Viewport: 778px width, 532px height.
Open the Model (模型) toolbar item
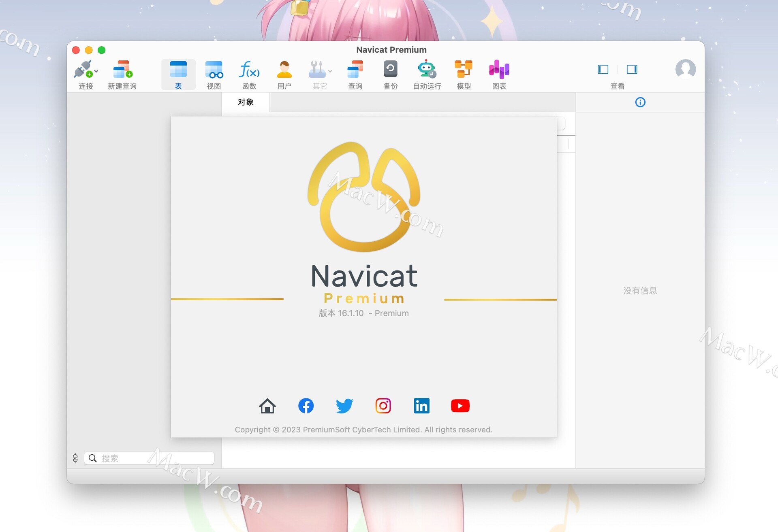(x=464, y=74)
